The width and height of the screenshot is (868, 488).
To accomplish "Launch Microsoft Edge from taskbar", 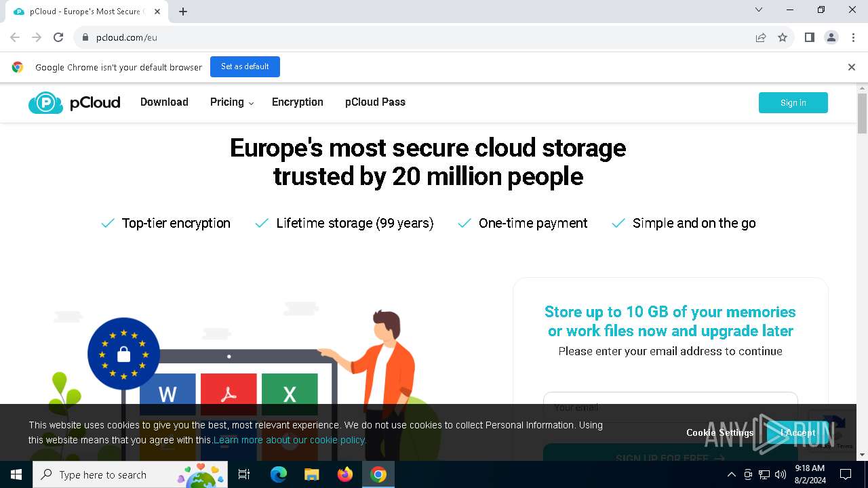I will point(279,474).
